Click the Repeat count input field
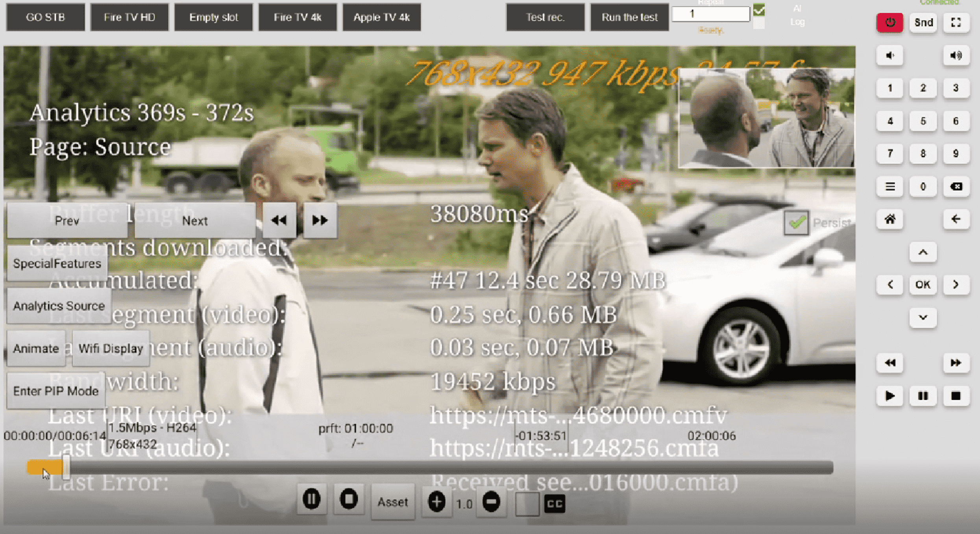The height and width of the screenshot is (534, 980). (x=710, y=13)
